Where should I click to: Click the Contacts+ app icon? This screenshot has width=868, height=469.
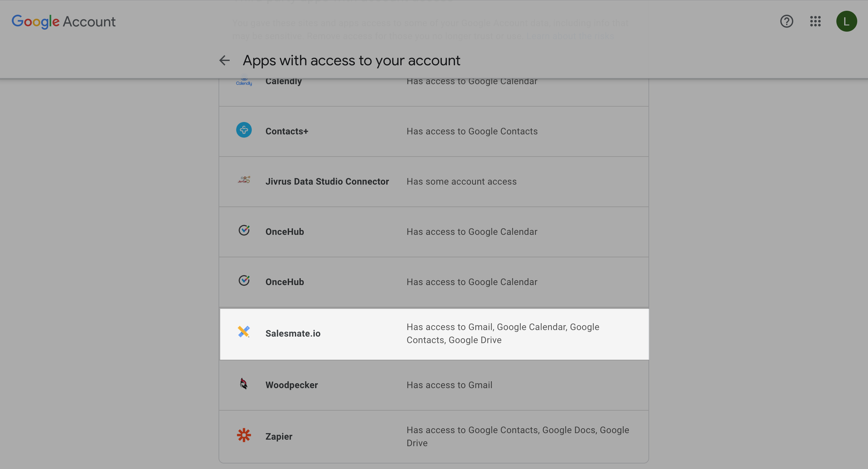click(244, 130)
